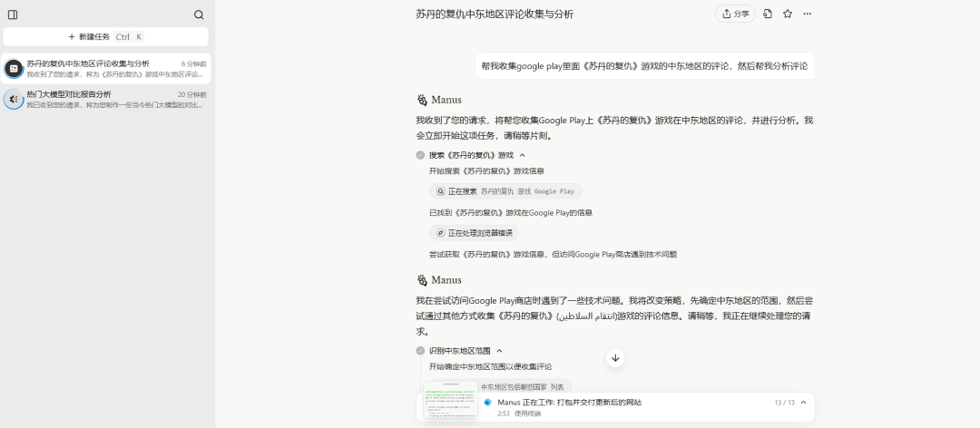Click the second Manus logo icon

[x=422, y=280]
